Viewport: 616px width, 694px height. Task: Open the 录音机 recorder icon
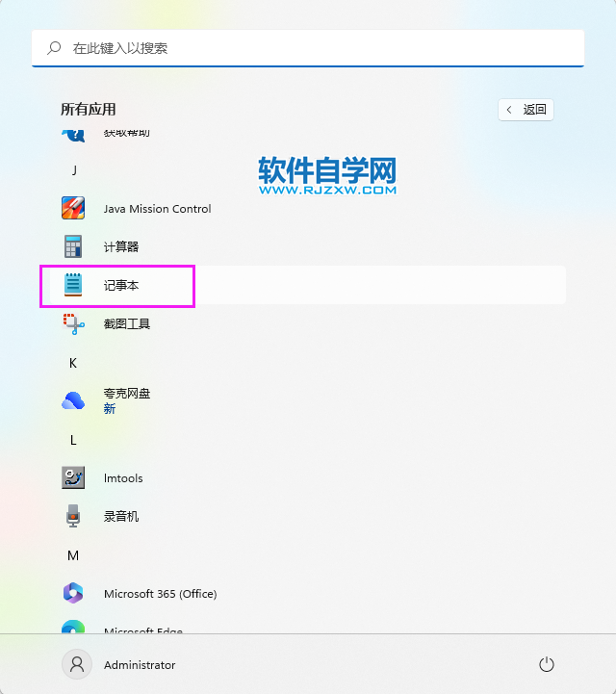(x=73, y=516)
